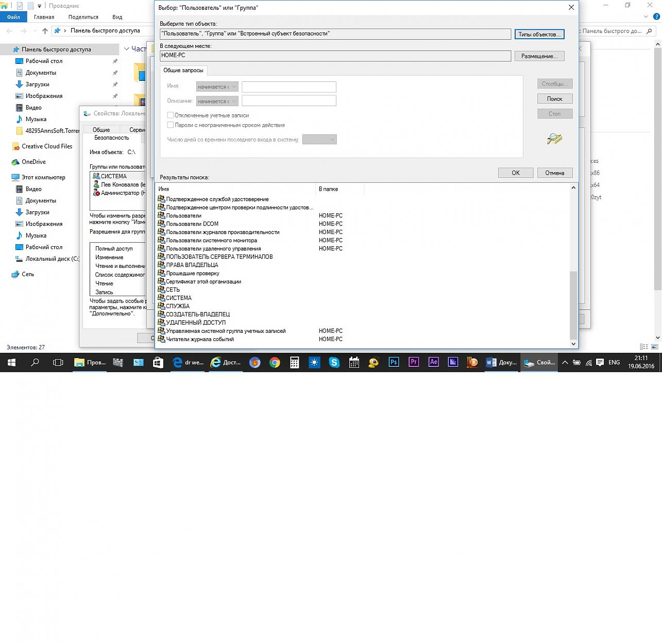Launch Premiere Pro from the taskbar
The width and height of the screenshot is (662, 644).
[414, 362]
